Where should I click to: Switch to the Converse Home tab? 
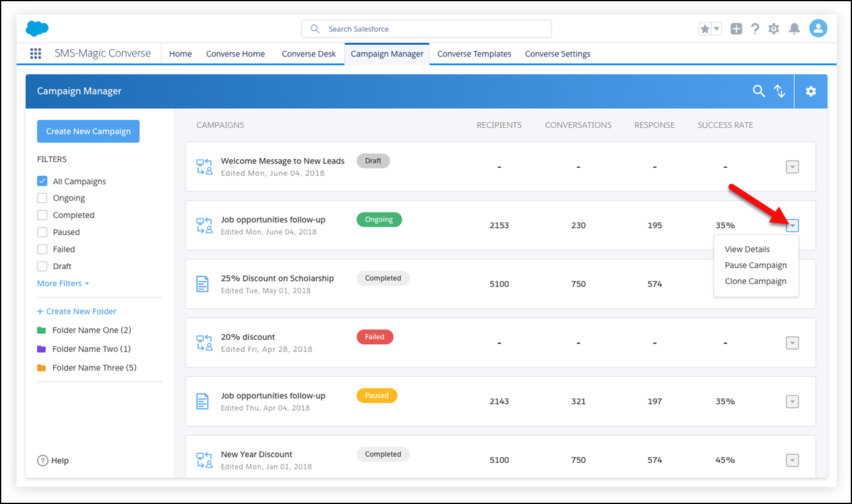coord(235,54)
